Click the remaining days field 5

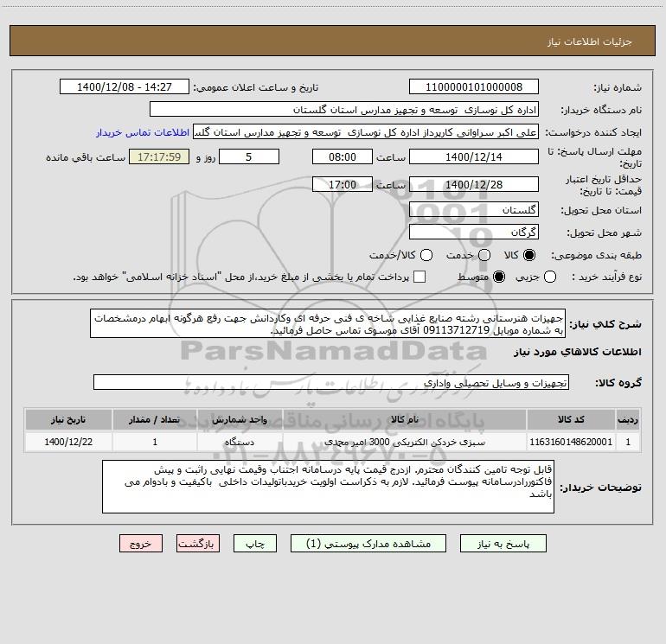pos(249,156)
